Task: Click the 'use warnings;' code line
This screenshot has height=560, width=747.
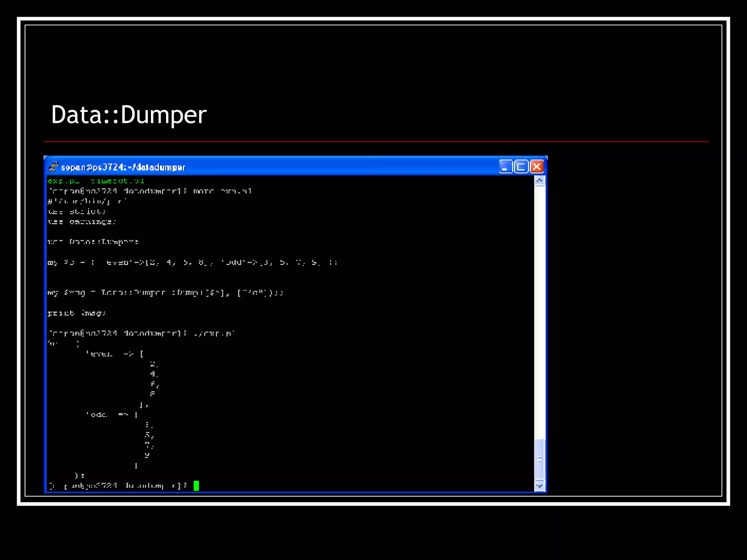Action: (x=82, y=222)
